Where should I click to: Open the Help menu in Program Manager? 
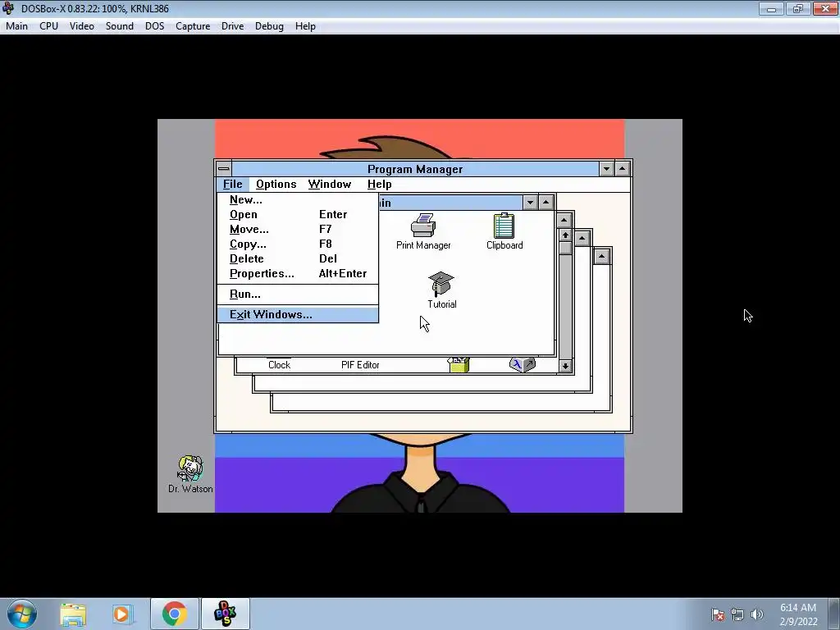(x=379, y=185)
